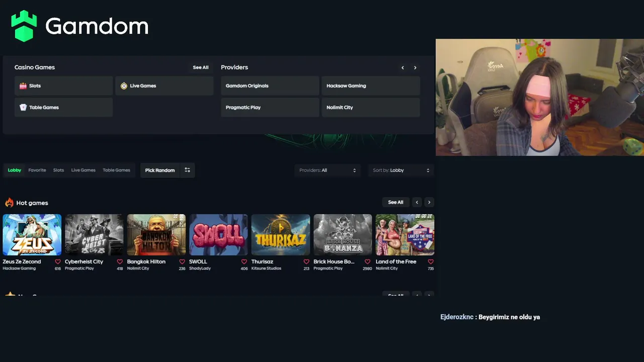Open the Sort by: Lobby dropdown
The width and height of the screenshot is (644, 362).
[401, 170]
